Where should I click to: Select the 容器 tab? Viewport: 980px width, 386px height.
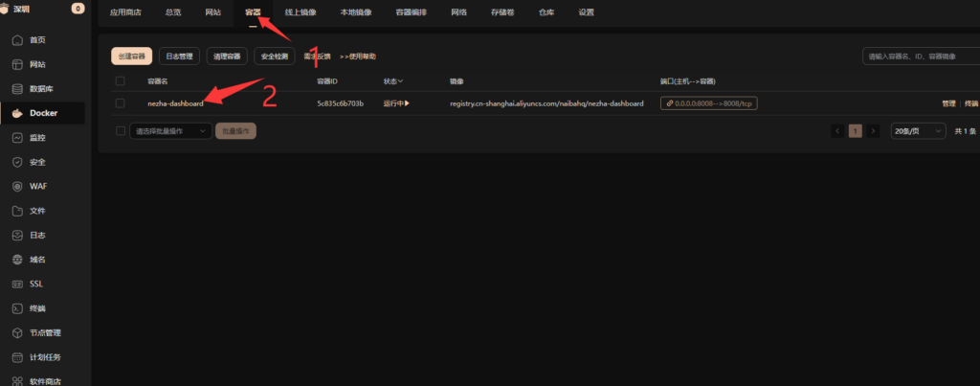pos(253,12)
